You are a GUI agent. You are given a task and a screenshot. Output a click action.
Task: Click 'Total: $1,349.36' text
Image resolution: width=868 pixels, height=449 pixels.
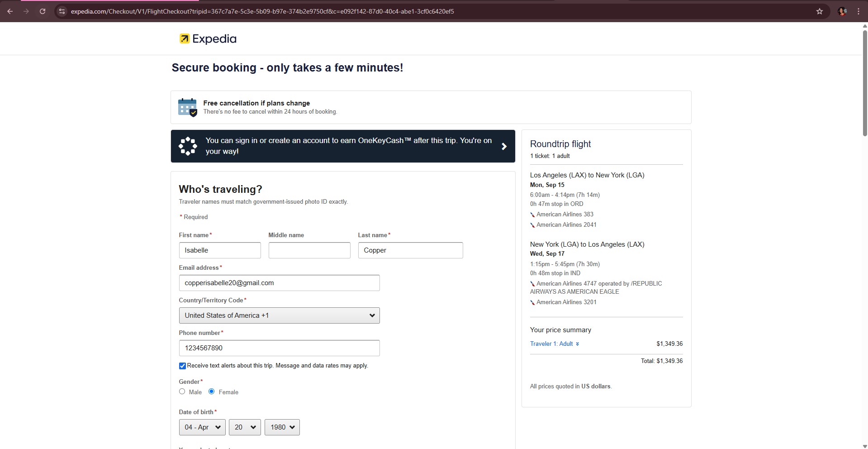[x=662, y=361]
